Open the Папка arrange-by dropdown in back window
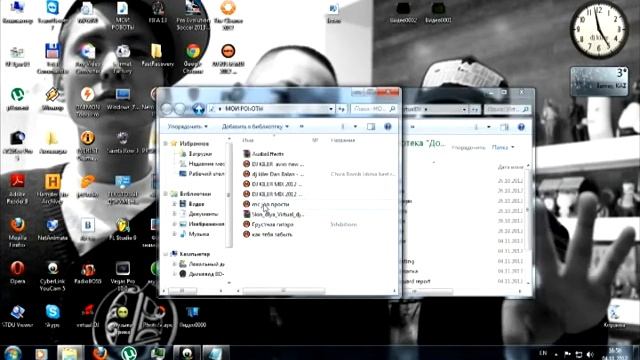640x360 pixels. tap(503, 147)
